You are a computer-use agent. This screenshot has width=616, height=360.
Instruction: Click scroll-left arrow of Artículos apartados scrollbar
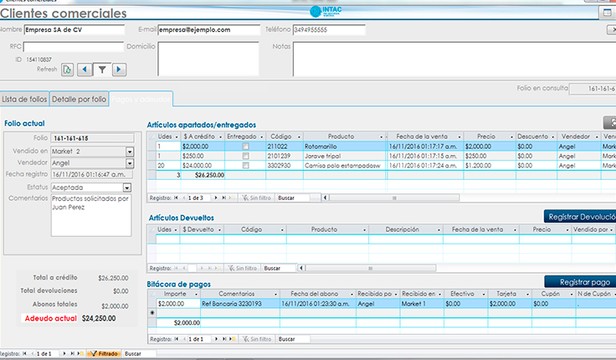point(325,198)
